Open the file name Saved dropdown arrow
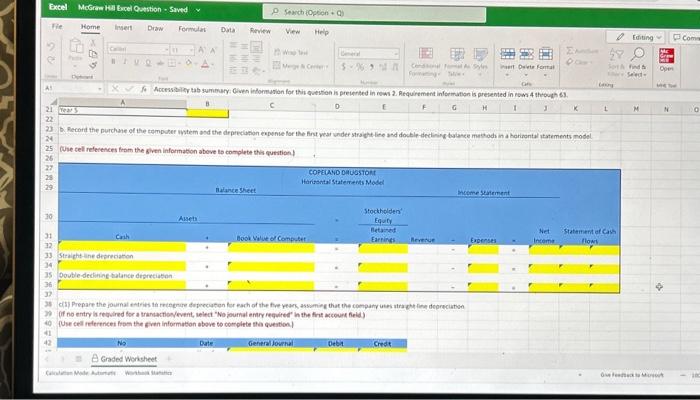Screen dimensions: 700x400 point(198,10)
